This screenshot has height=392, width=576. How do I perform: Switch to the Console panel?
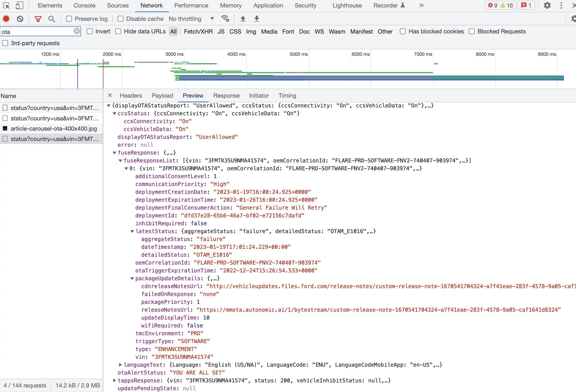pyautogui.click(x=85, y=5)
